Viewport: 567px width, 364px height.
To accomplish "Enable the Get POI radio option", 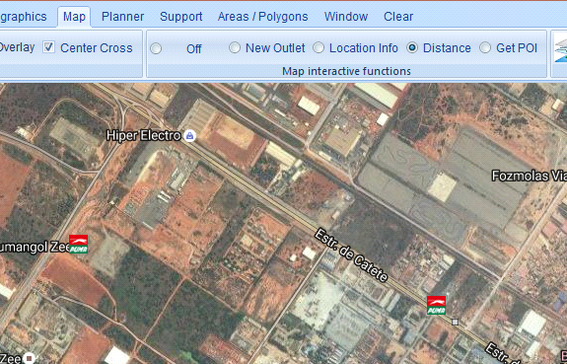I will [485, 47].
